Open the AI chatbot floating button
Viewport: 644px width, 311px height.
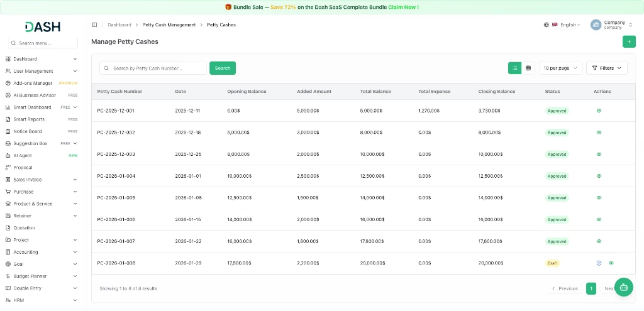point(624,287)
